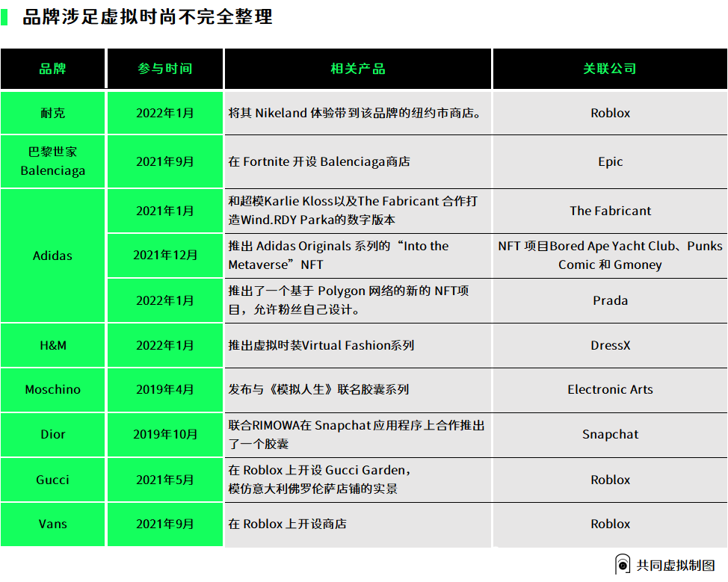728x582 pixels.
Task: Select the Moschino brand cell
Action: click(x=52, y=389)
